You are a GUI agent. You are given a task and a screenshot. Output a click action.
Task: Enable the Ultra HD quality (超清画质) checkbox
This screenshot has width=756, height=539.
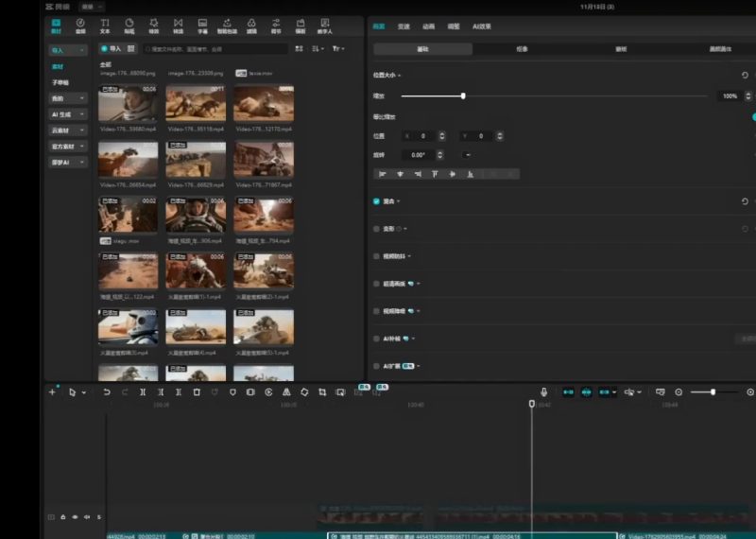coord(376,284)
